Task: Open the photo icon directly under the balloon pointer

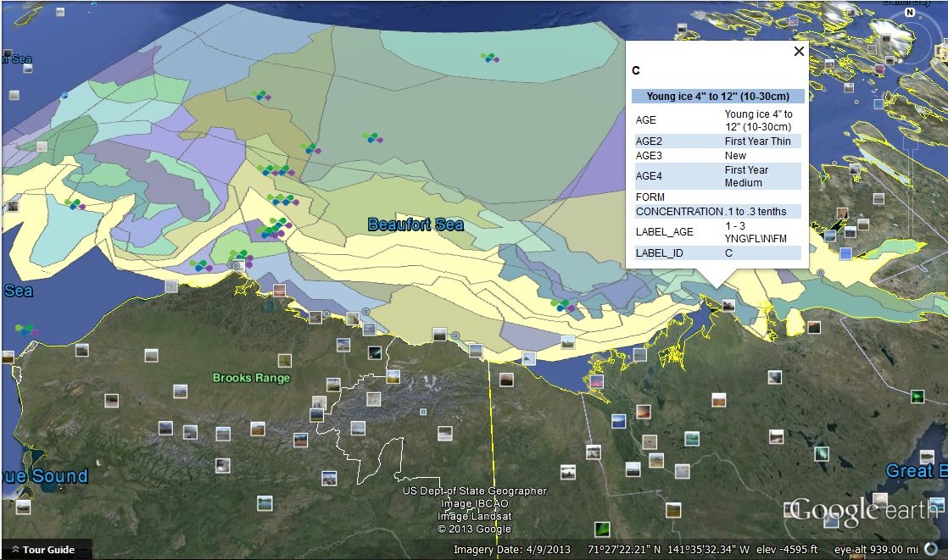Action: [728, 305]
